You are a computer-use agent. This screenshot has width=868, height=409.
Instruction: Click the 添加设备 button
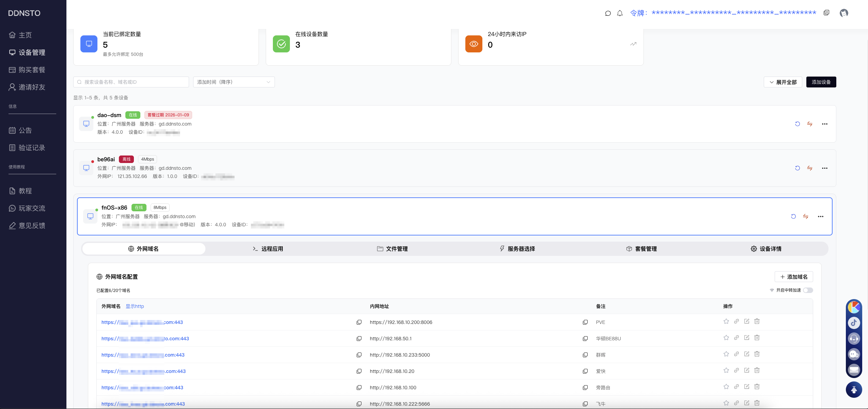point(821,82)
